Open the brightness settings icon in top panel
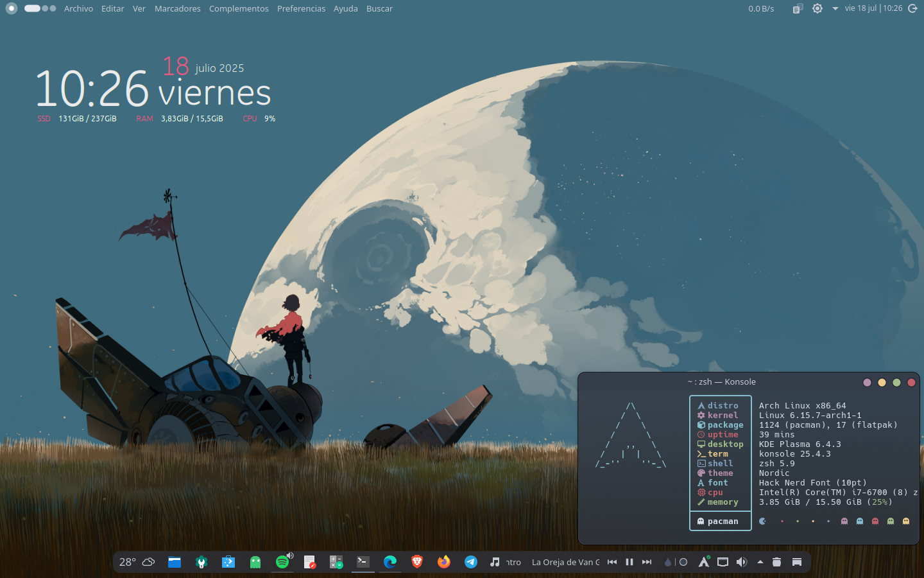This screenshot has height=578, width=924. pyautogui.click(x=817, y=8)
